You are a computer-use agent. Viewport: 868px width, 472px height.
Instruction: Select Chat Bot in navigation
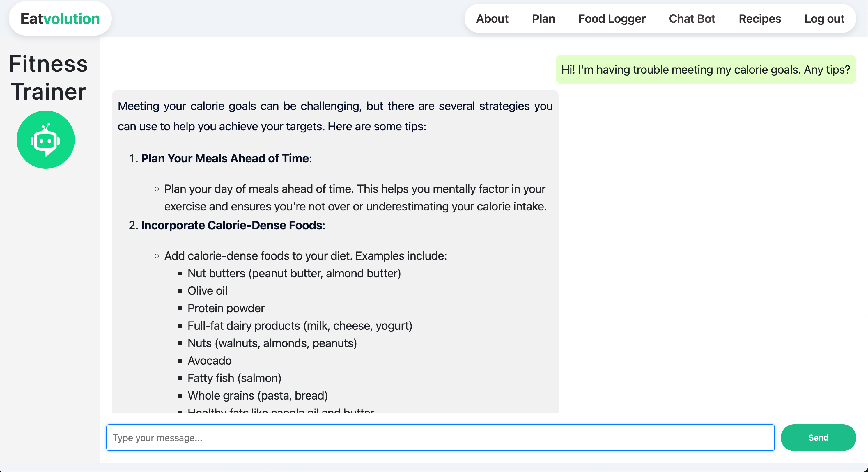(x=692, y=19)
